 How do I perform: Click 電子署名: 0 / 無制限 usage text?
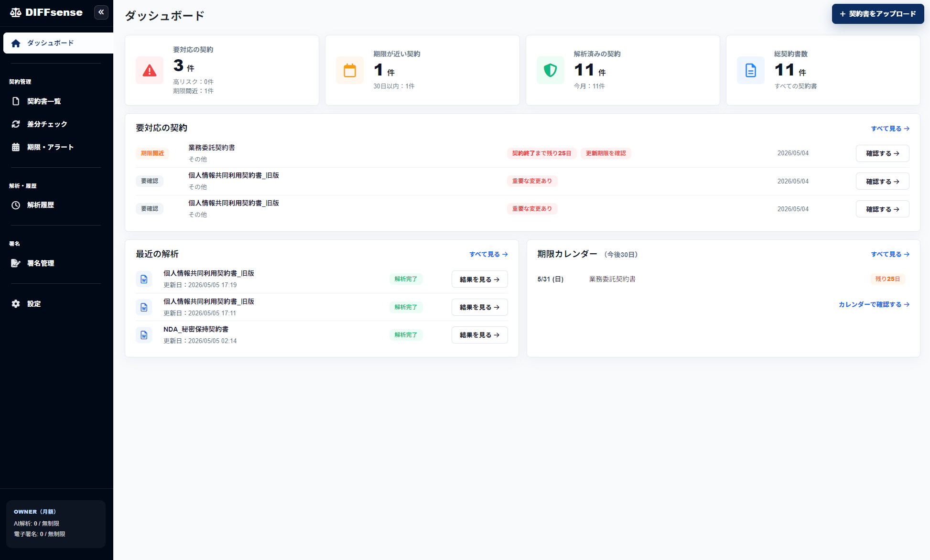click(x=39, y=534)
